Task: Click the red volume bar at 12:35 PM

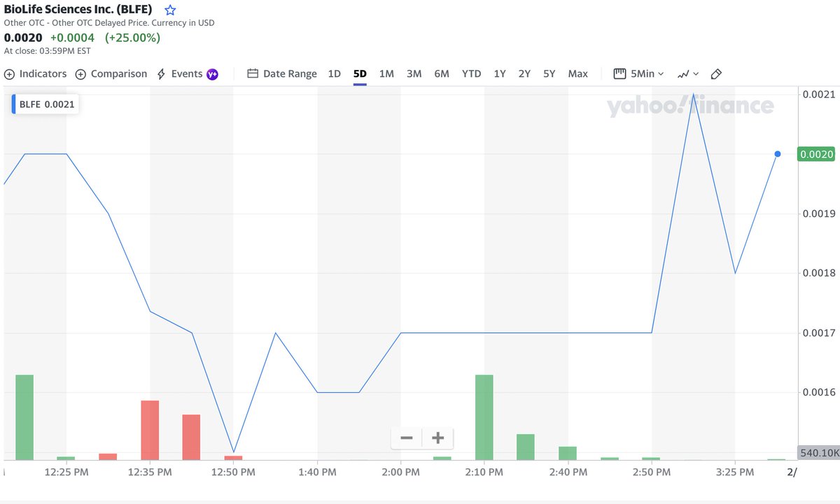Action: click(x=150, y=430)
